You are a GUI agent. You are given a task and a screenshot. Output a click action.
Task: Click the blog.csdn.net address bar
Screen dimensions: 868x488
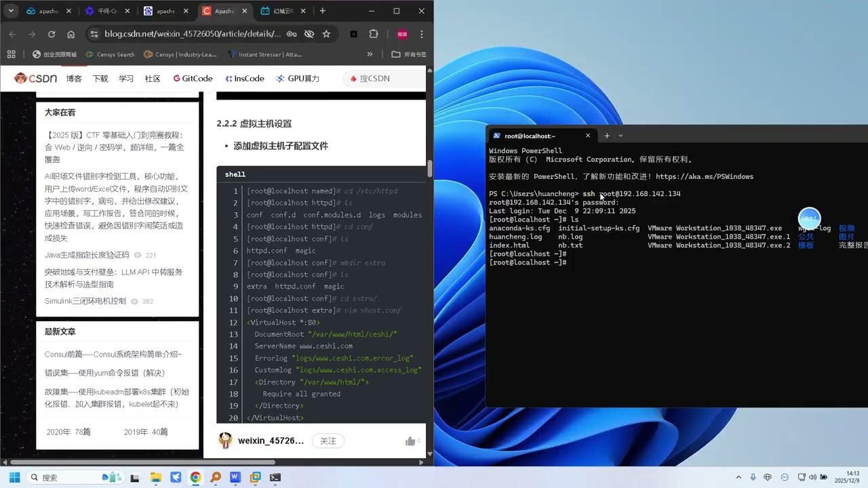[x=193, y=34]
